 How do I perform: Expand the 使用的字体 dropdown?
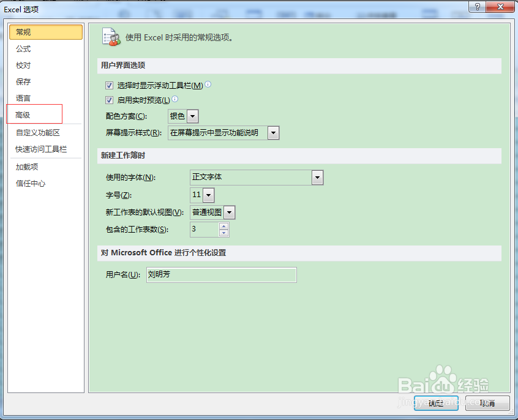pyautogui.click(x=317, y=178)
